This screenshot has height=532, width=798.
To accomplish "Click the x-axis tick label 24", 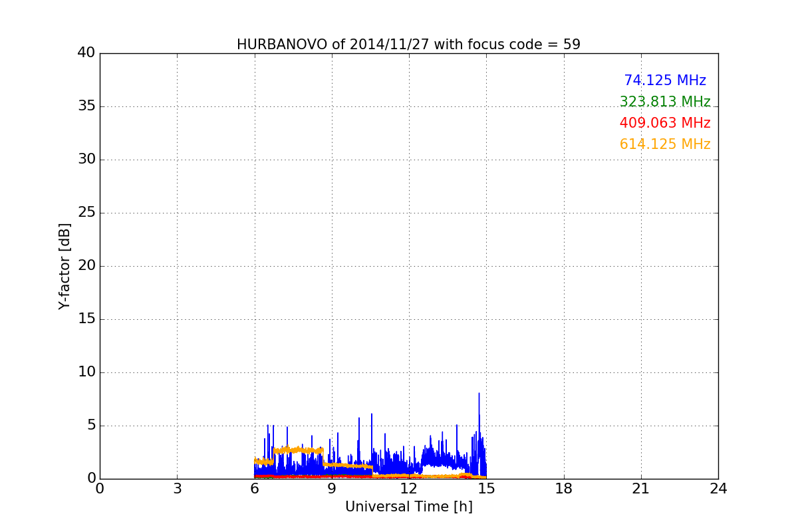I will pos(718,489).
